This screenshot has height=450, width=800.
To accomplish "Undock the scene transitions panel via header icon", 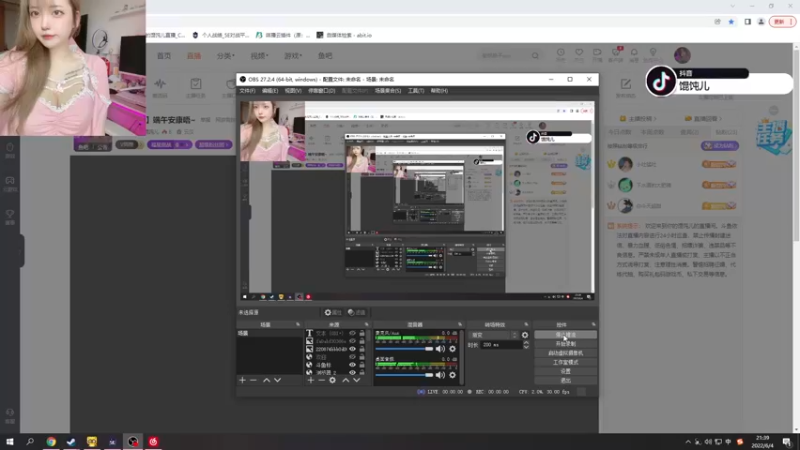I will [526, 324].
